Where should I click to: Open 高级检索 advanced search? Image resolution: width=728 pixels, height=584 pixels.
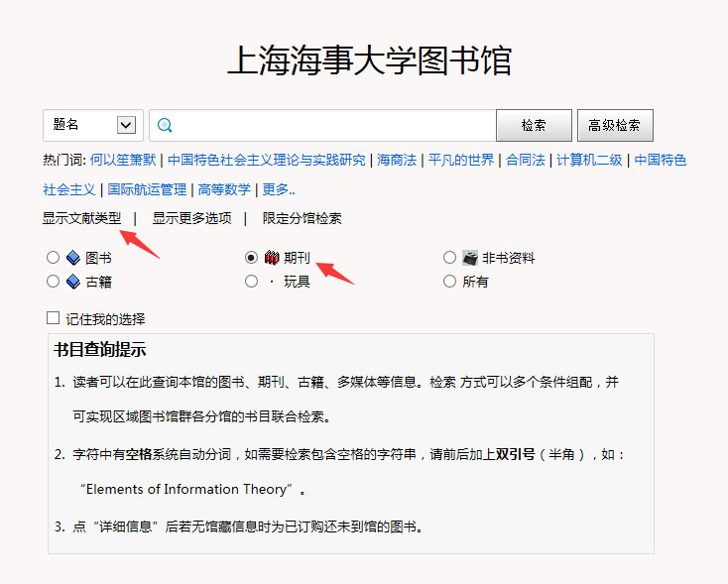[615, 125]
